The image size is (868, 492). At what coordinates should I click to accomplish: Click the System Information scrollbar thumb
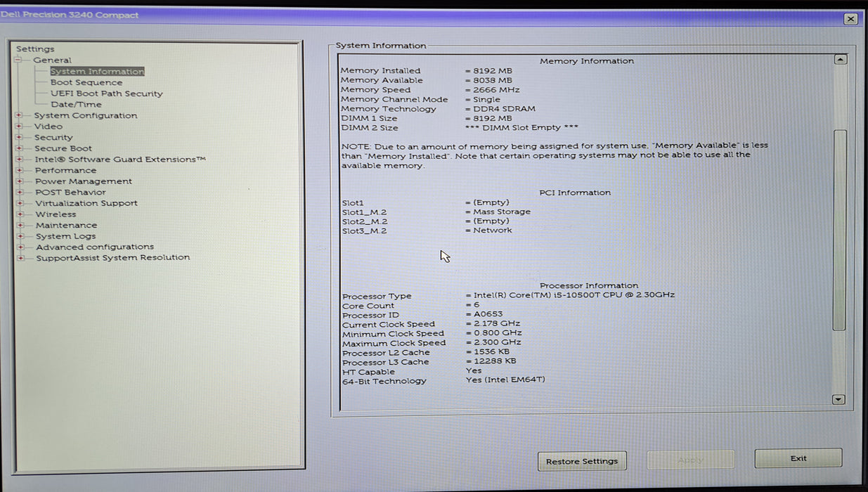839,230
